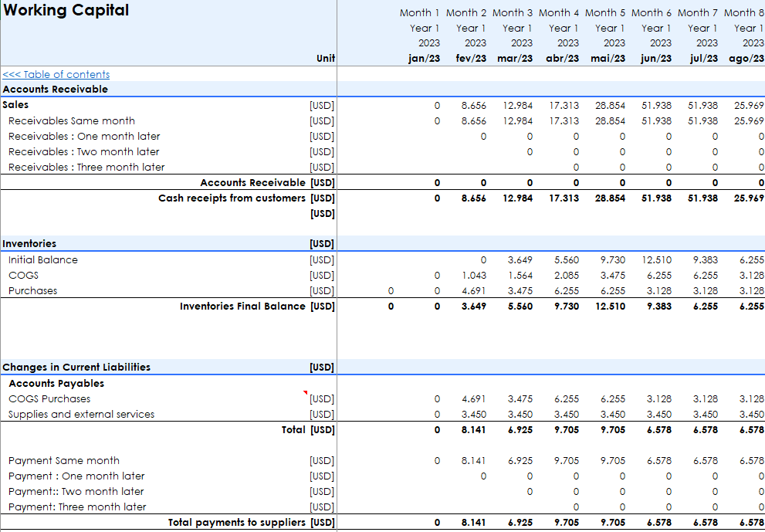Click the Total payments to suppliers label
This screenshot has width=765, height=532.
coord(237,522)
